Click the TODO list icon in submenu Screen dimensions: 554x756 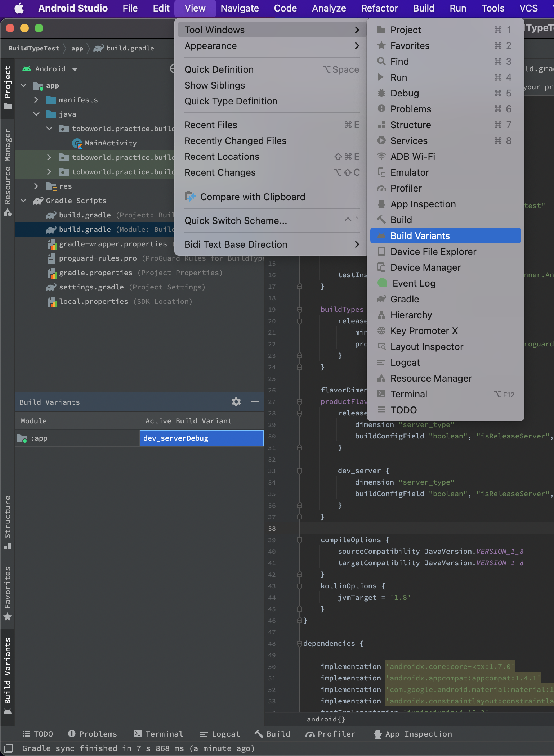click(x=381, y=410)
